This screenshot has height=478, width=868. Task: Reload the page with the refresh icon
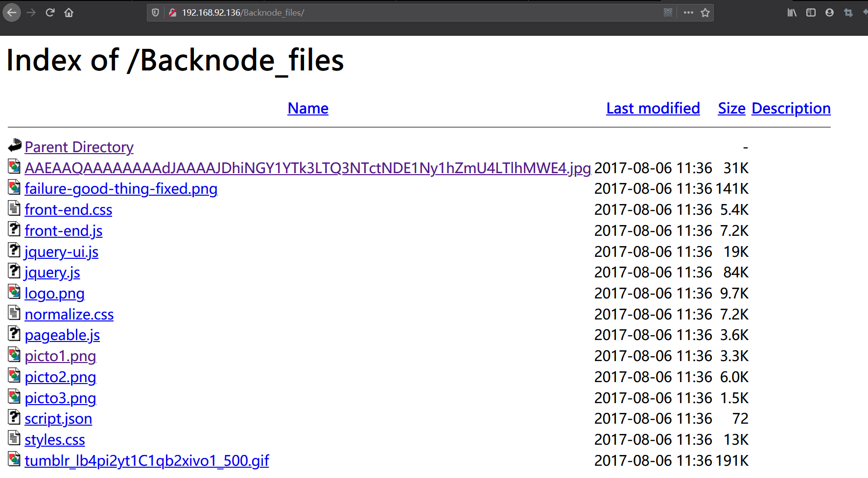click(50, 13)
